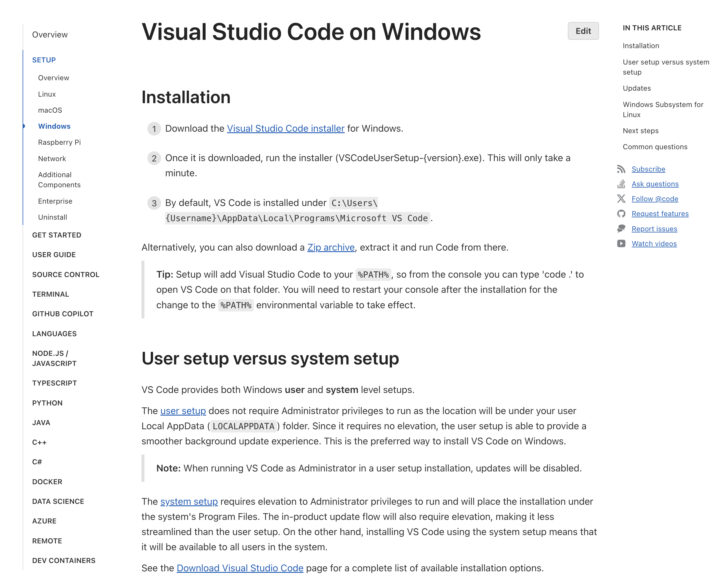This screenshot has width=728, height=585.
Task: Click the Stack Overflow icon beside Ask questions
Action: [x=621, y=184]
